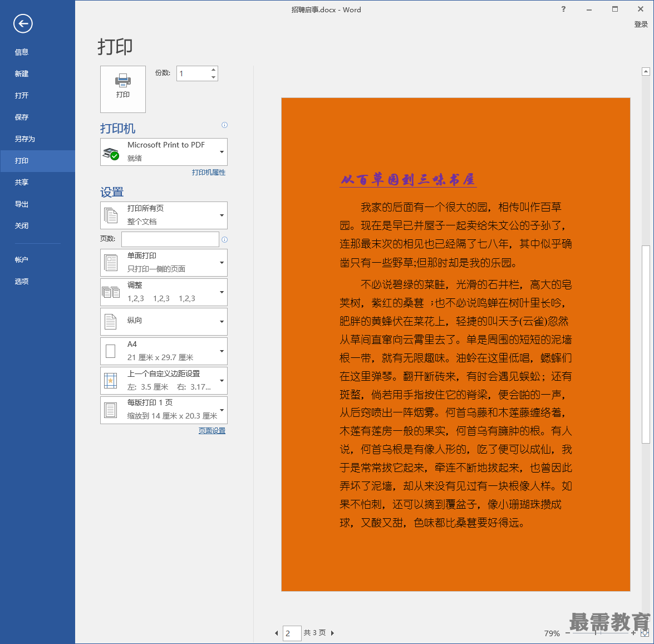Minimize the Word window
654x644 pixels.
tap(589, 9)
